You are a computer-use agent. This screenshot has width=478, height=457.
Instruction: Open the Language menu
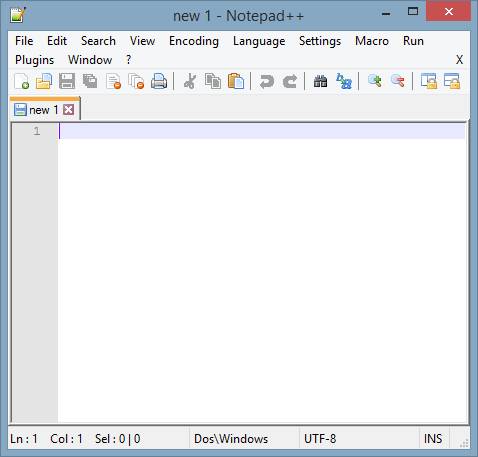coord(259,41)
